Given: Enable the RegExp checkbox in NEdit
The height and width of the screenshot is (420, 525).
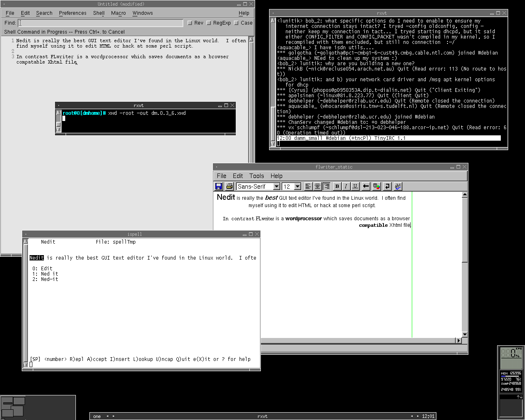Looking at the screenshot, I should click(x=209, y=23).
